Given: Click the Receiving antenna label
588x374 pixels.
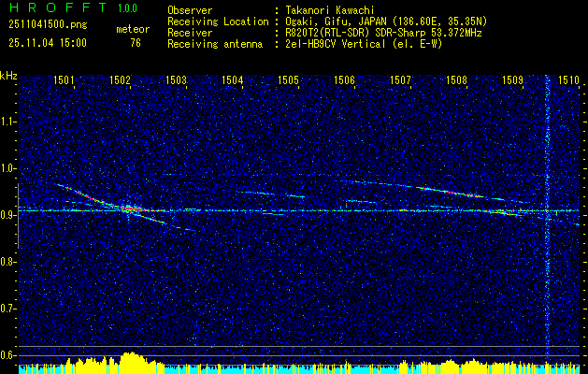Looking at the screenshot, I should [x=215, y=44].
